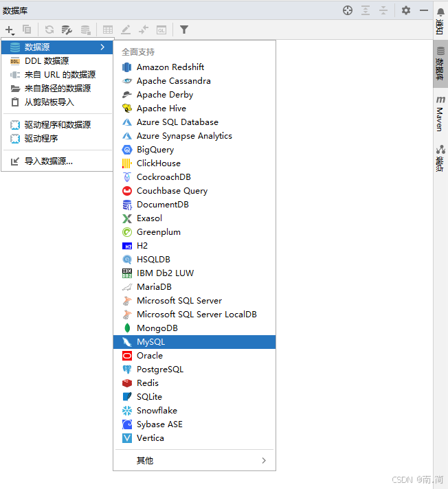Select Sybase ASE data source
The width and height of the screenshot is (448, 489).
coord(194,424)
